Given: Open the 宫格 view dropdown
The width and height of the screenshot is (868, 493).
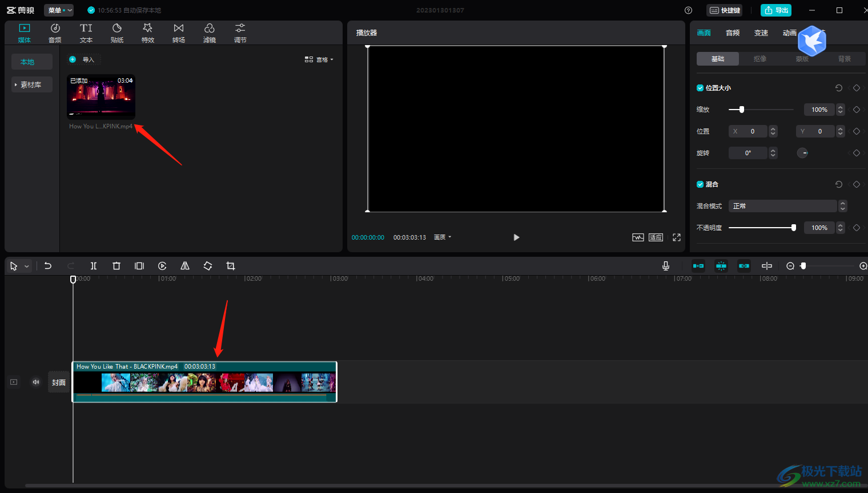Looking at the screenshot, I should coord(319,59).
